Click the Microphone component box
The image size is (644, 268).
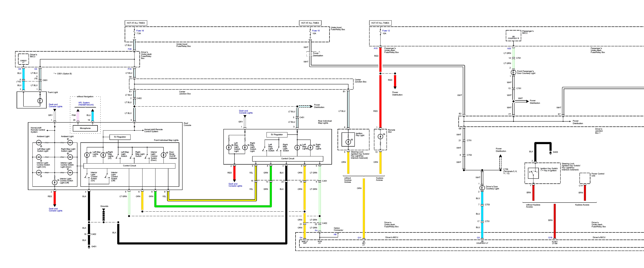[85, 128]
